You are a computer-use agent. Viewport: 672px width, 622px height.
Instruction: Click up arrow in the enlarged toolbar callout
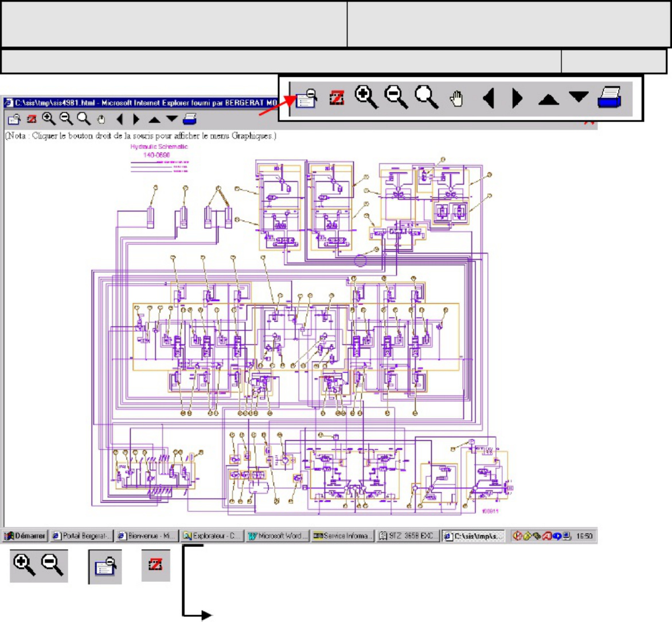[549, 99]
